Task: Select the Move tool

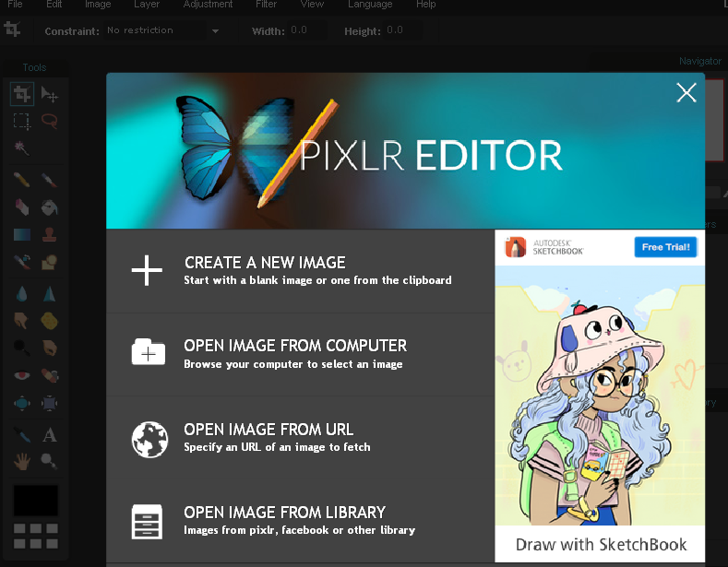Action: 49,94
